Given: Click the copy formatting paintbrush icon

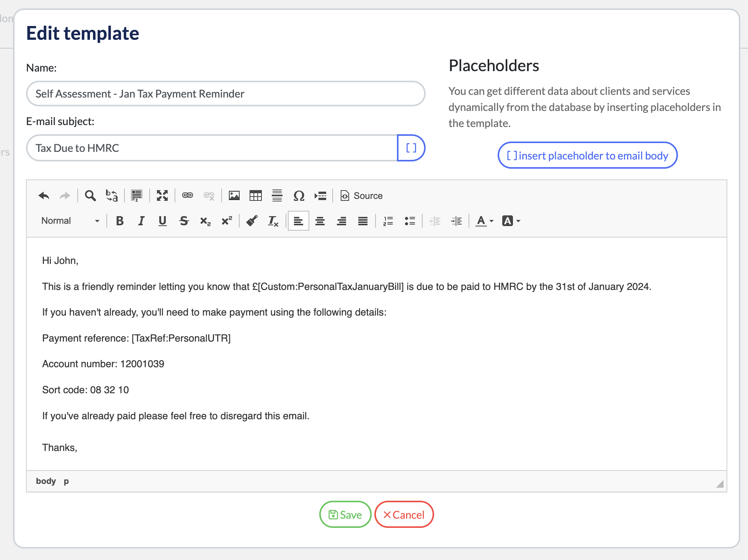Looking at the screenshot, I should [x=252, y=221].
